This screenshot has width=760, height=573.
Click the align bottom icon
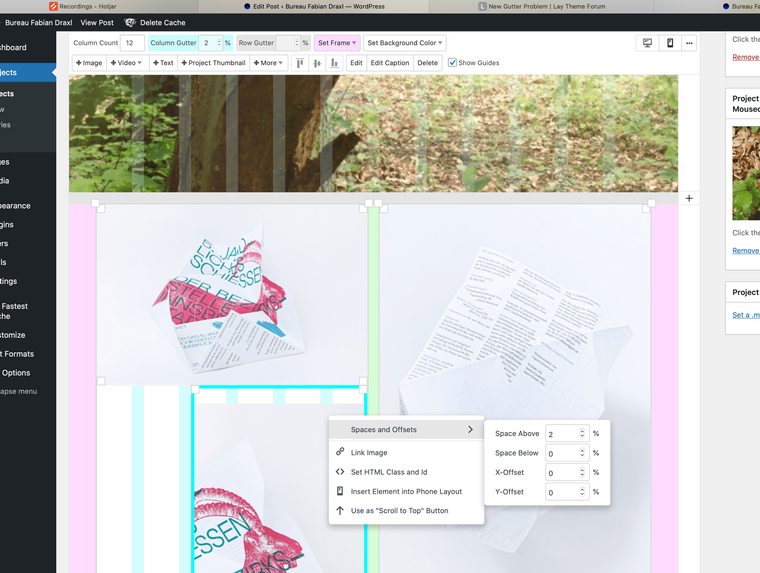point(334,63)
